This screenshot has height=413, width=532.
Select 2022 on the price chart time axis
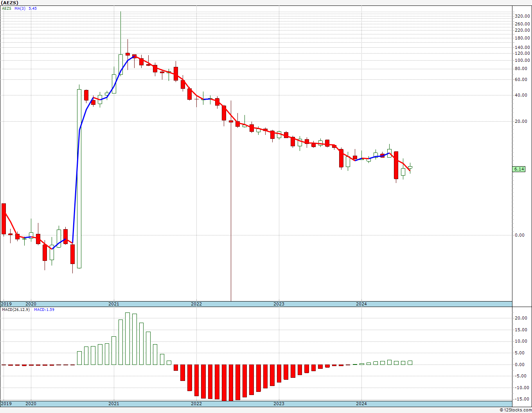pyautogui.click(x=196, y=304)
